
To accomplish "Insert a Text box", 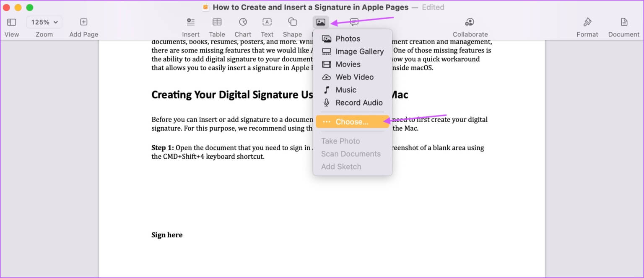I will (x=267, y=22).
